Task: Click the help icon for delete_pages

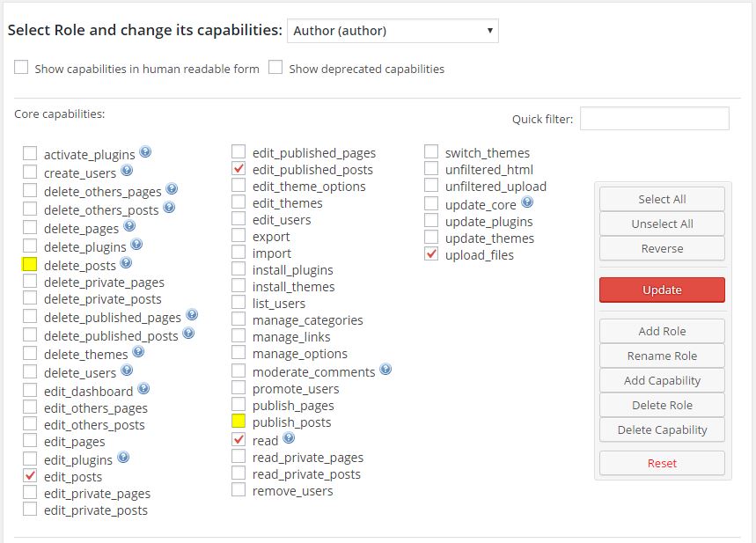Action: tap(129, 225)
